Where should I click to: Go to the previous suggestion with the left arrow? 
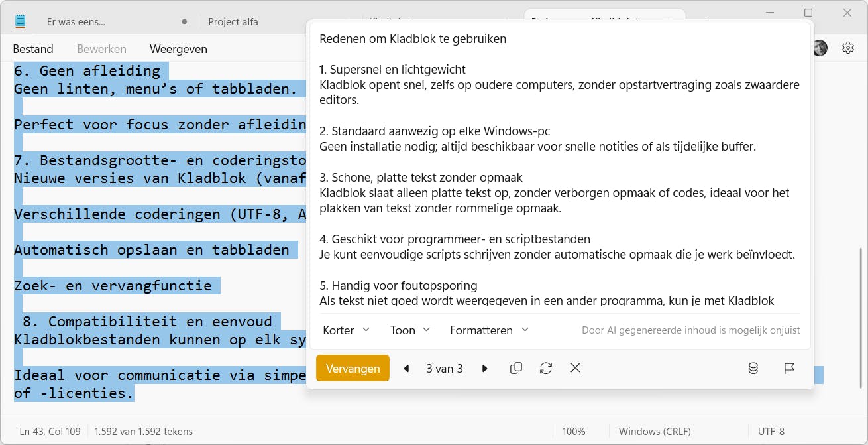pos(406,368)
